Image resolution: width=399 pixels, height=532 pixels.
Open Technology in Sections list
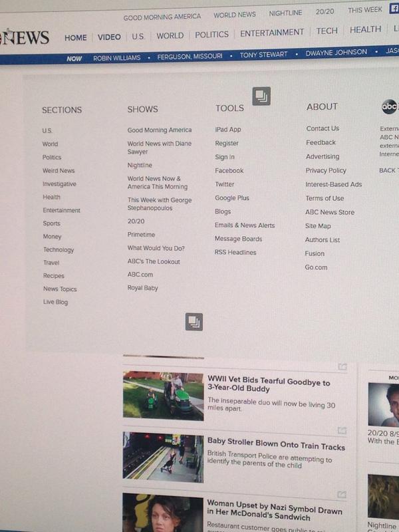point(59,250)
